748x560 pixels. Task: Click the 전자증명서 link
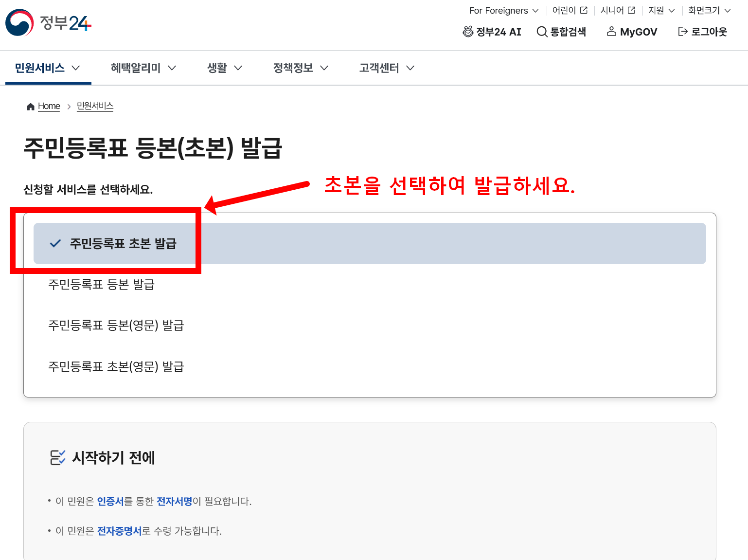119,531
